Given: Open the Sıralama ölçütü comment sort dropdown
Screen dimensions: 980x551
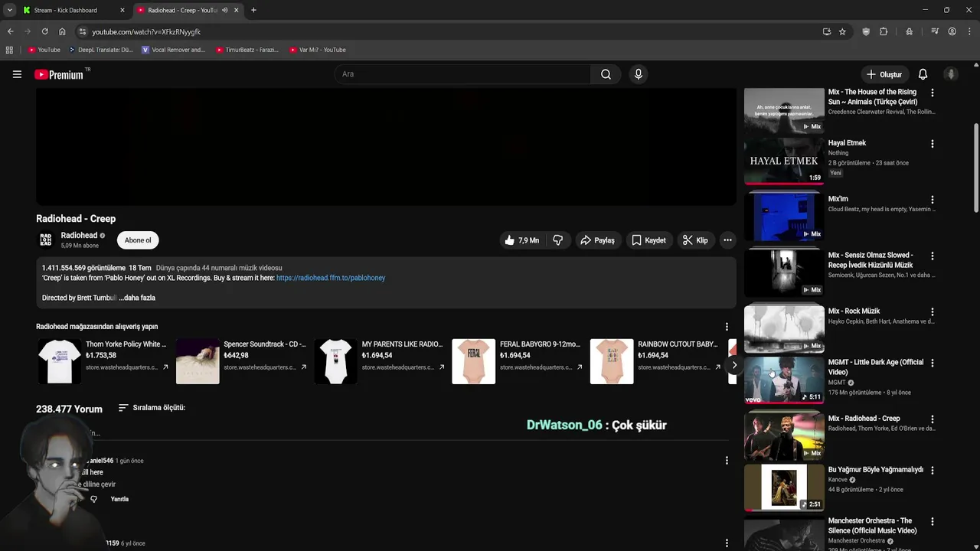Looking at the screenshot, I should tap(152, 408).
